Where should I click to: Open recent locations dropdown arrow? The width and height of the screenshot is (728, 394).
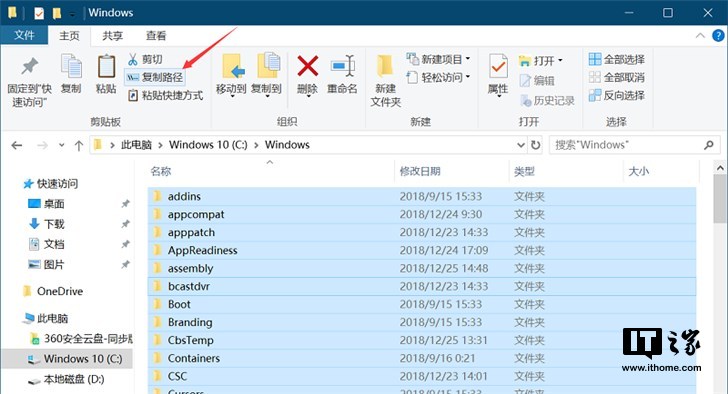pos(62,146)
